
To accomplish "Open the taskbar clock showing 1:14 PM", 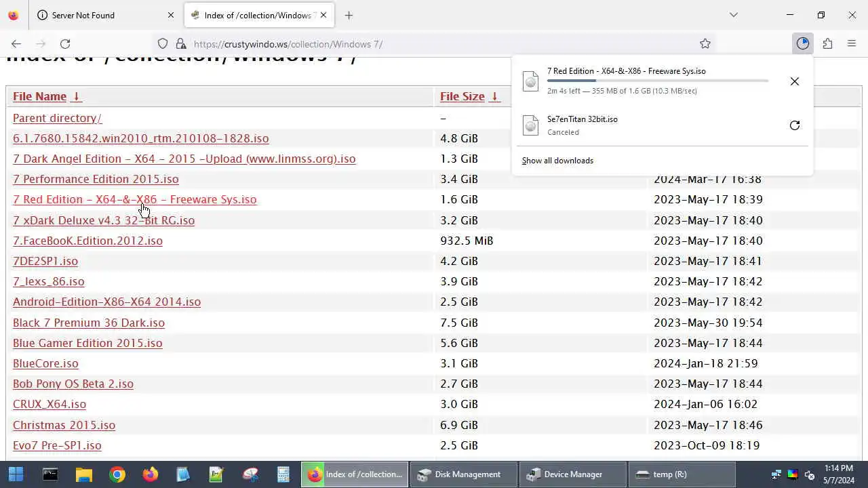I will [839, 474].
